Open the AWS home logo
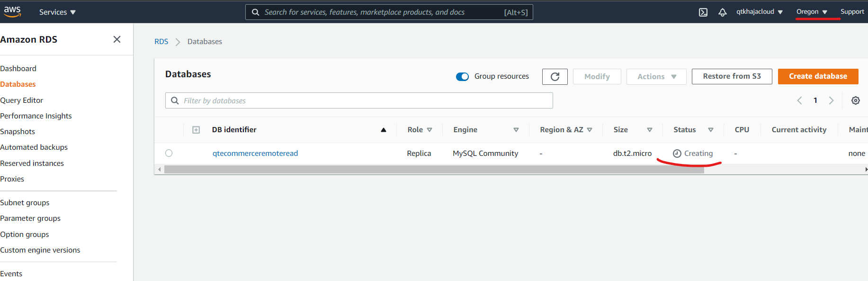868x281 pixels. tap(12, 11)
